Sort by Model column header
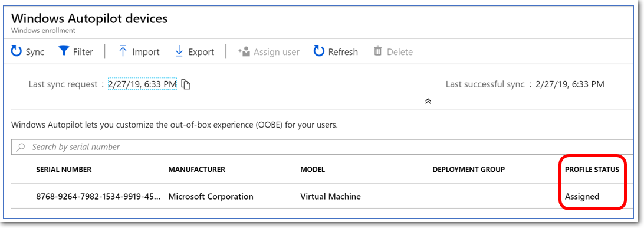Image resolution: width=644 pixels, height=228 pixels. 313,169
